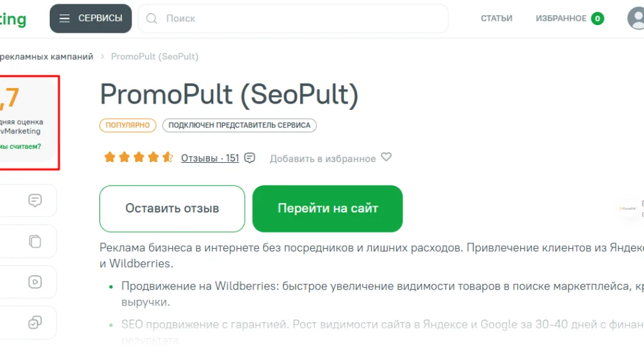Open the sidebar reviews chat icon
The width and height of the screenshot is (644, 362).
pyautogui.click(x=35, y=200)
